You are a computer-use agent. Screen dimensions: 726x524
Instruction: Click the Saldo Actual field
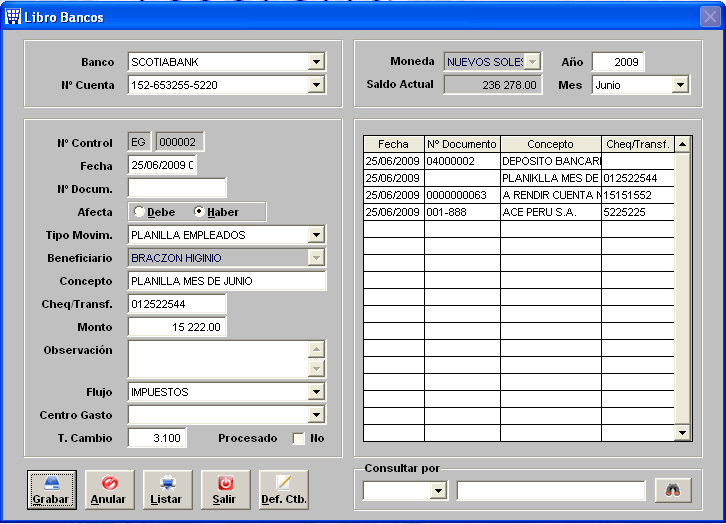(493, 85)
